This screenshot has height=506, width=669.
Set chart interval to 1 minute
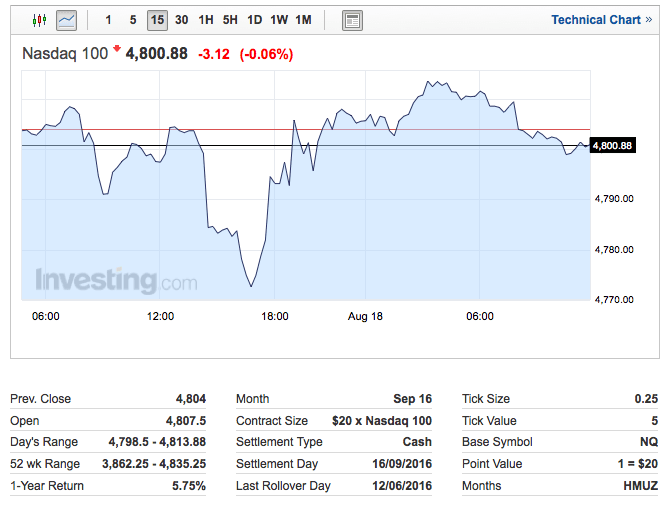(108, 20)
